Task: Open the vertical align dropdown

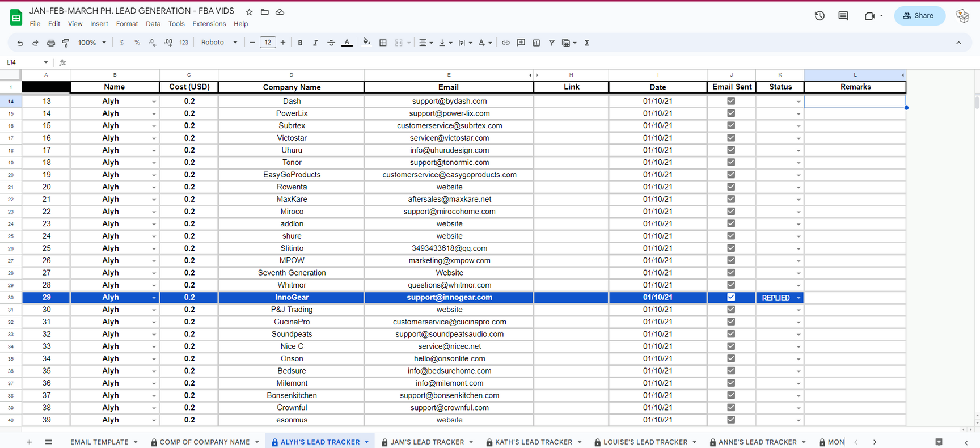Action: pos(445,43)
